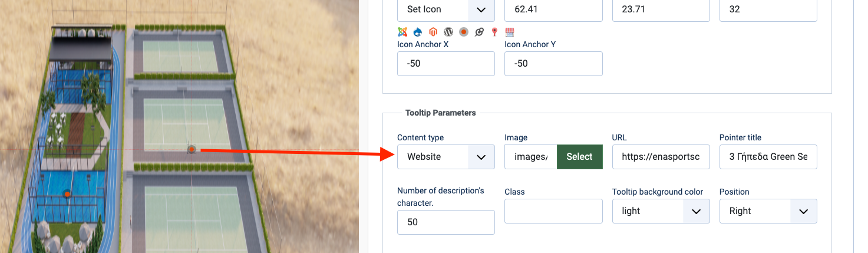Image resolution: width=868 pixels, height=253 pixels.
Task: Click the orange marker on the middle tennis court
Action: coord(192,150)
